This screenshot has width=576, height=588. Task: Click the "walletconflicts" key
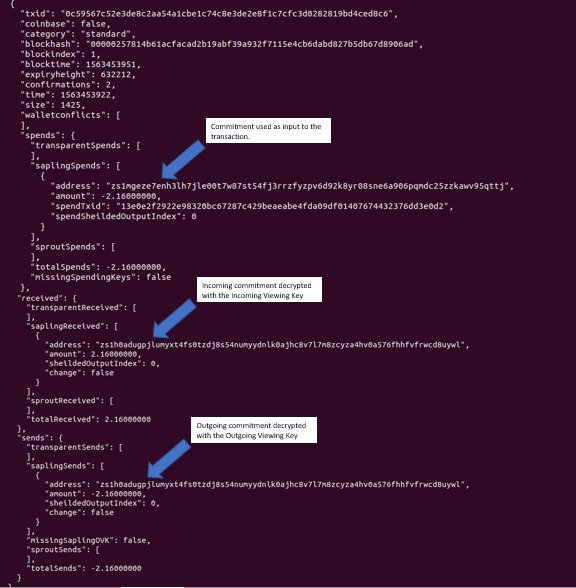[x=63, y=115]
